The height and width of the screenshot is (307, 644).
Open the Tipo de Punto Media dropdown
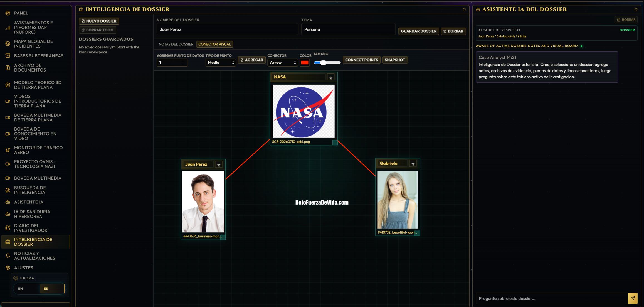coord(221,63)
